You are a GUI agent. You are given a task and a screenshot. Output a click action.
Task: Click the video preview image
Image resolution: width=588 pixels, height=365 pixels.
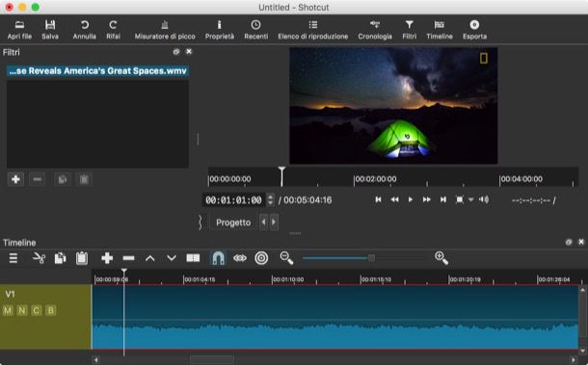tap(393, 106)
